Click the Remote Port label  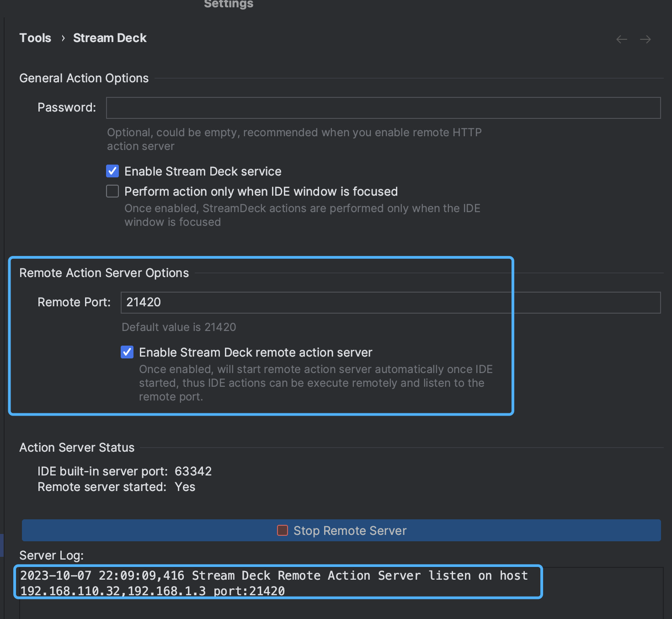[74, 302]
